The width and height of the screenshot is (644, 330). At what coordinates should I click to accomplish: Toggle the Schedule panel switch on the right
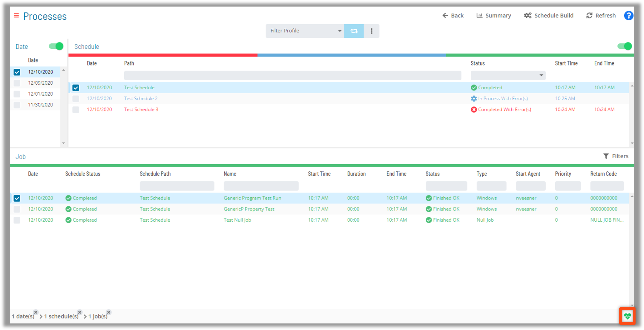624,46
